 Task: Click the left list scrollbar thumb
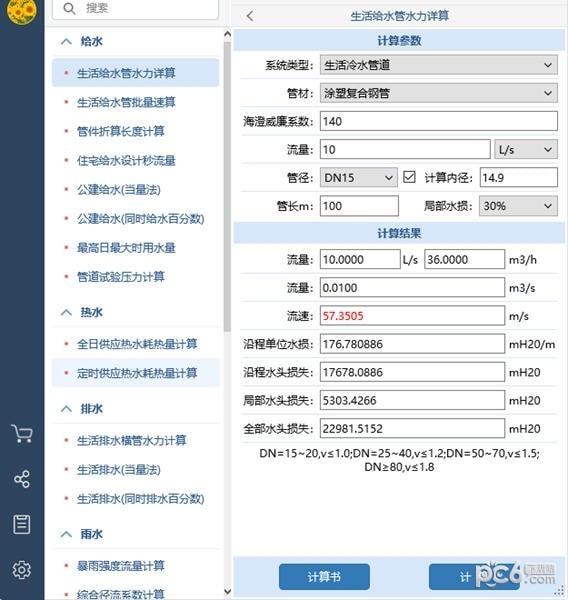pos(227,186)
